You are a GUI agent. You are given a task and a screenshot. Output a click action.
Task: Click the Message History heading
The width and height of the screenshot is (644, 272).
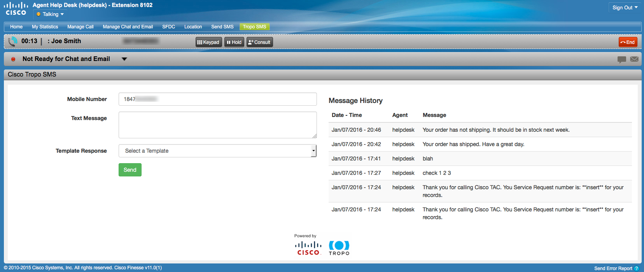tap(355, 101)
